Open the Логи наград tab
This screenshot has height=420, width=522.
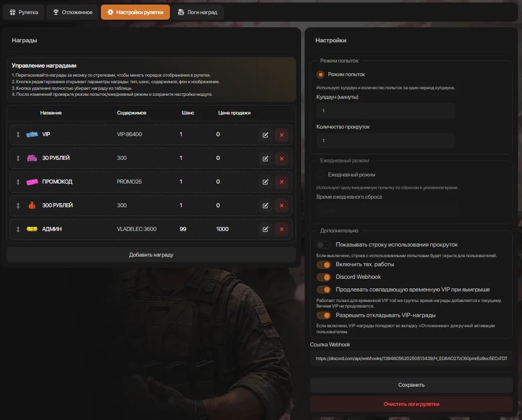pyautogui.click(x=198, y=12)
